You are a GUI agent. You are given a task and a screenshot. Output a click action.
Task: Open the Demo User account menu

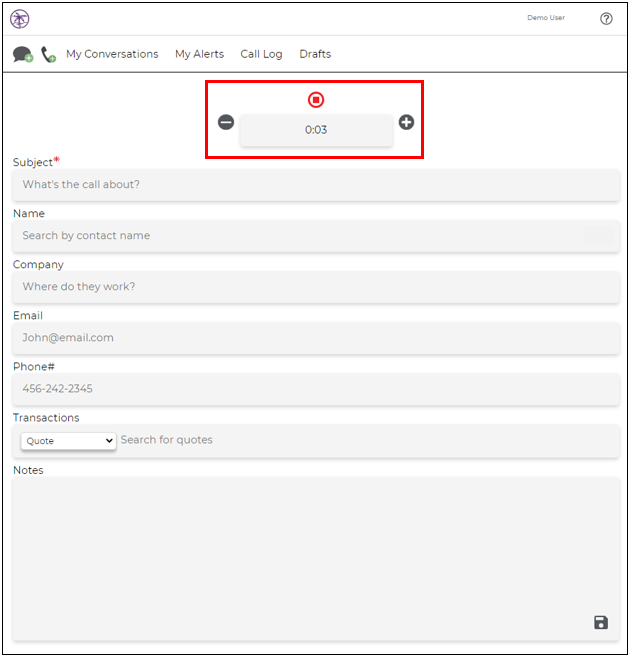[546, 18]
